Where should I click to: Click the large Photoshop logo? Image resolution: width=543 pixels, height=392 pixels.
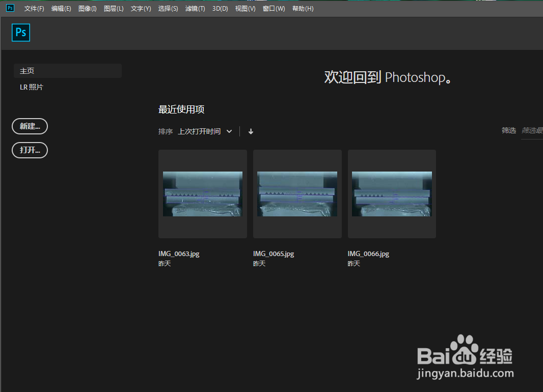[21, 33]
